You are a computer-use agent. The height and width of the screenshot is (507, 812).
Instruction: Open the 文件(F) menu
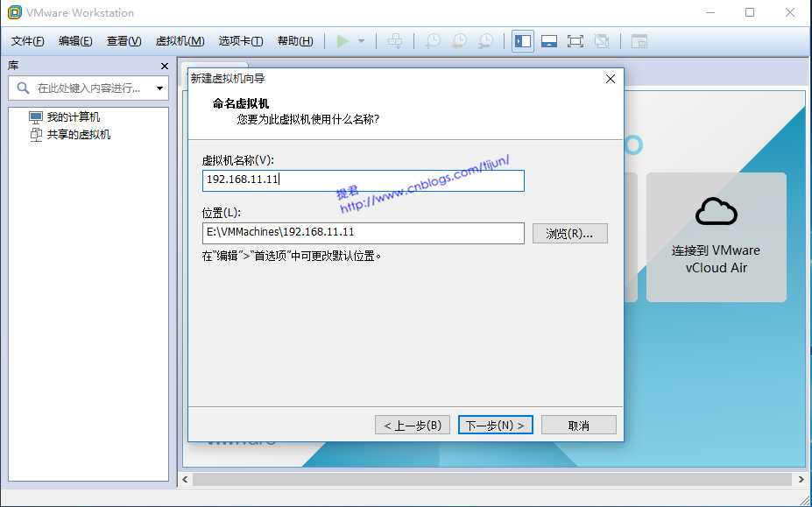point(27,41)
